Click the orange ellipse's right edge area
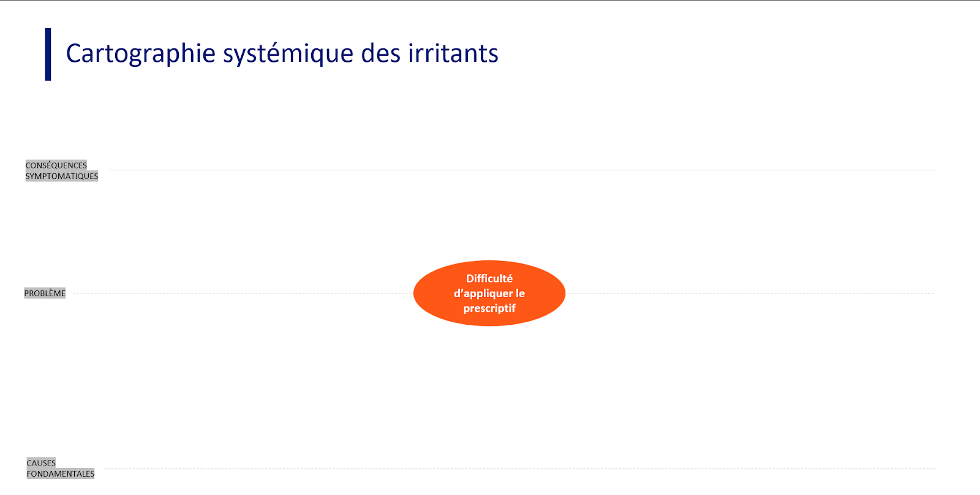Image resolution: width=980 pixels, height=495 pixels. click(x=555, y=293)
